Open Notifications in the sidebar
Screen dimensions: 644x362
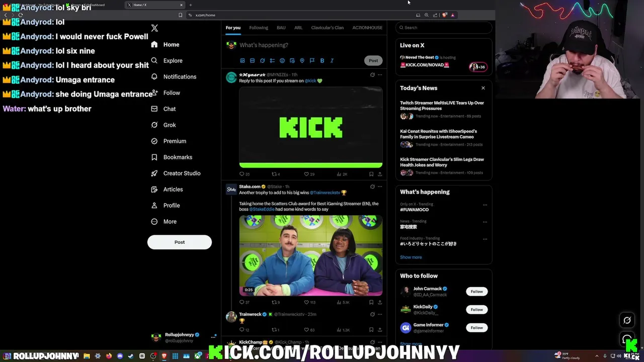tap(174, 77)
